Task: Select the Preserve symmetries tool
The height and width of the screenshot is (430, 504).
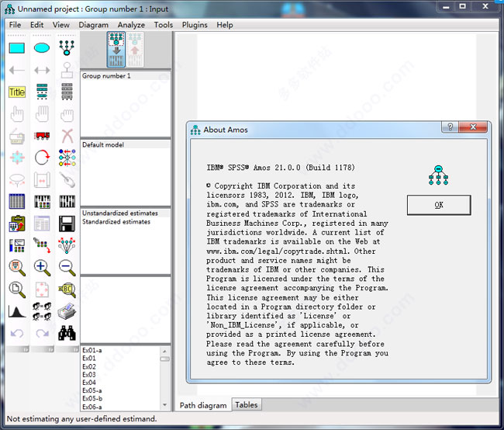Action: (x=67, y=245)
